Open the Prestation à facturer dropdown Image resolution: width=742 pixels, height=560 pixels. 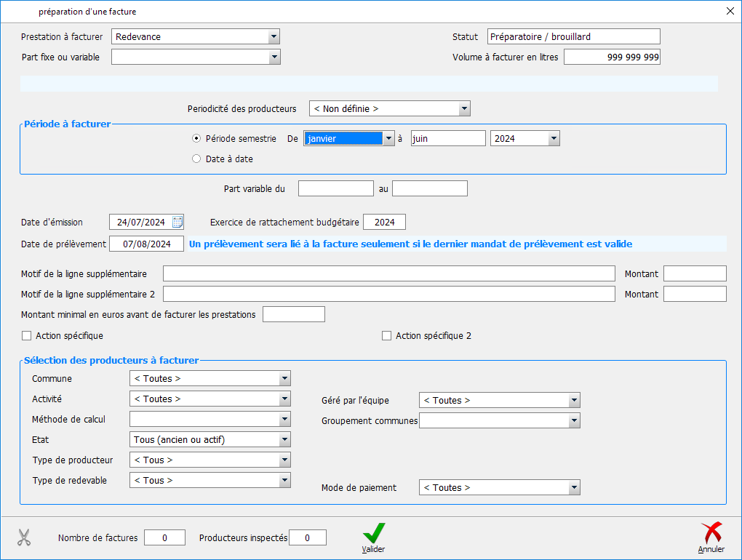click(x=274, y=36)
